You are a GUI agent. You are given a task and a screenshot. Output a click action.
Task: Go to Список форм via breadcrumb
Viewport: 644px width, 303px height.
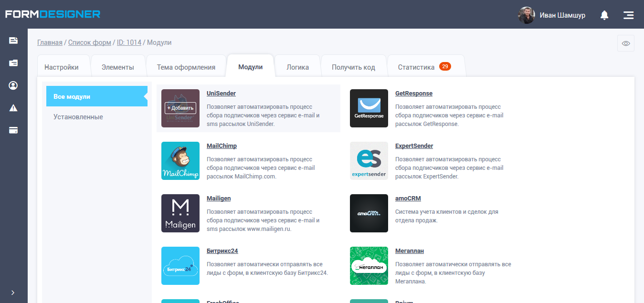click(x=89, y=42)
